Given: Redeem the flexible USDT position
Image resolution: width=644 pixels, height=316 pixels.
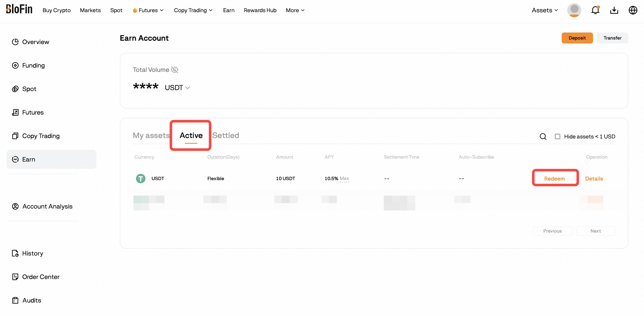Looking at the screenshot, I should point(555,178).
